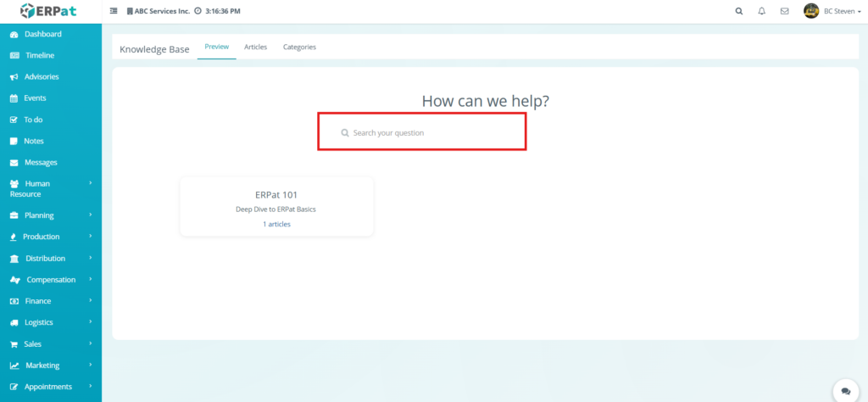This screenshot has width=868, height=402.
Task: Go to Advisories in the sidebar
Action: [x=42, y=76]
